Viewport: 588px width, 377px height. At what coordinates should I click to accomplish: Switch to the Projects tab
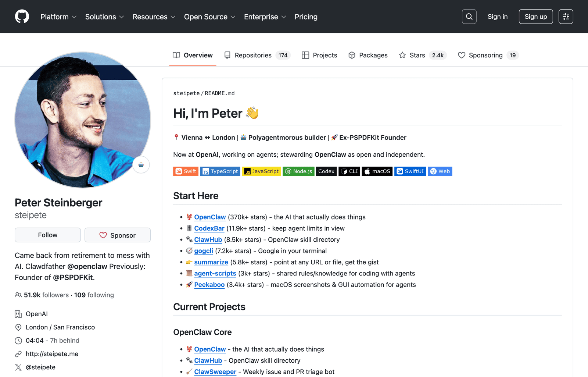coord(319,55)
